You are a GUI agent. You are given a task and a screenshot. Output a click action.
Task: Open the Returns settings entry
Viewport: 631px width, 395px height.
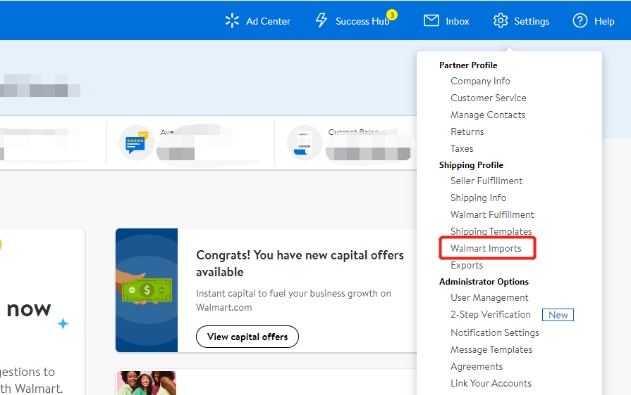click(467, 132)
